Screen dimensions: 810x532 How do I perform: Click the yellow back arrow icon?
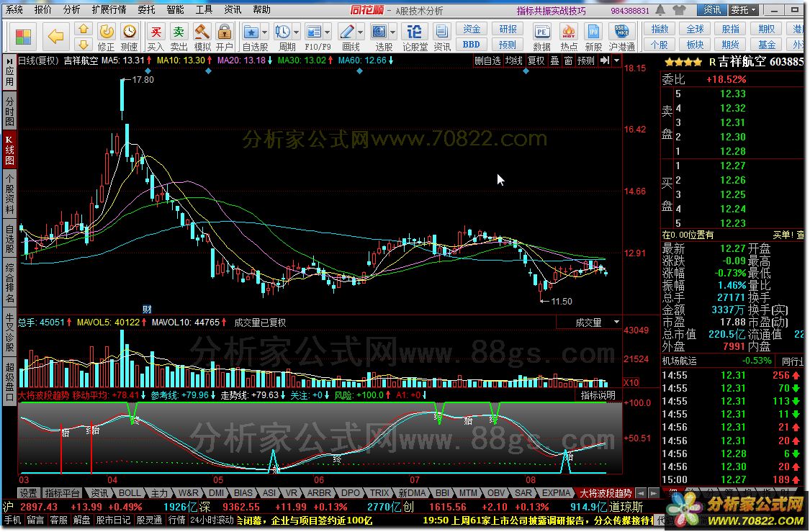[x=55, y=36]
